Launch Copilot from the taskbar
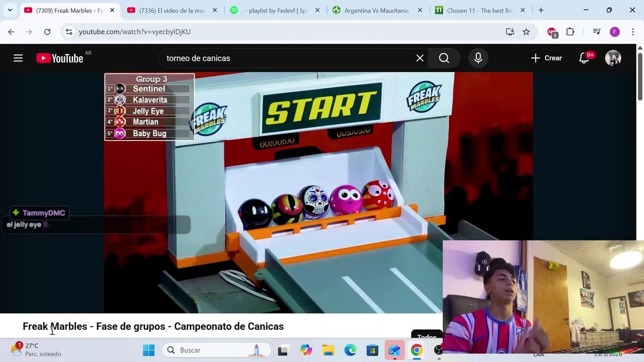This screenshot has height=362, width=644. tap(306, 350)
